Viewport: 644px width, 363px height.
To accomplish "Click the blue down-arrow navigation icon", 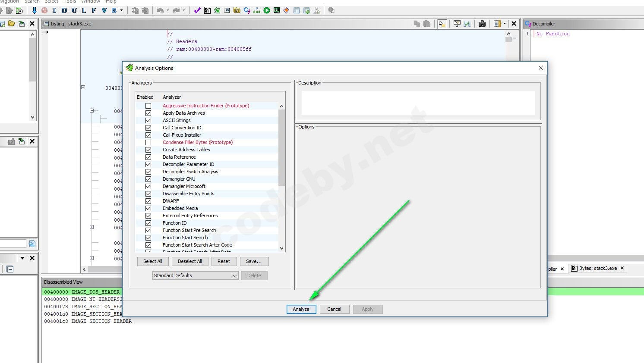I will coord(35,10).
